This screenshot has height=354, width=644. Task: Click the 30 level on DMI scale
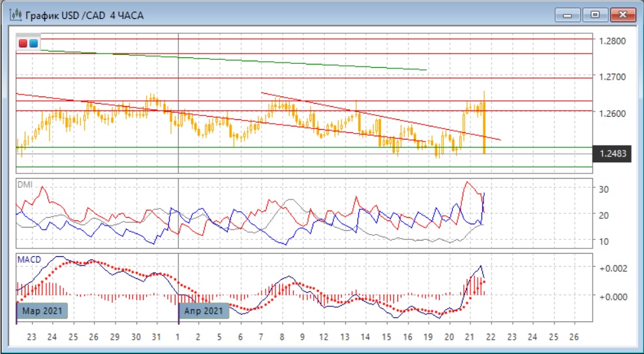tap(604, 190)
